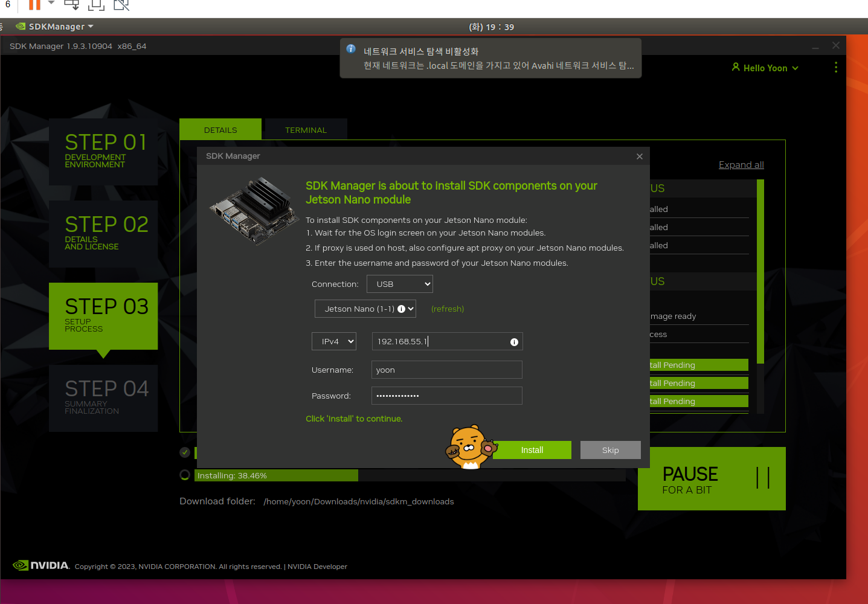The height and width of the screenshot is (604, 868).
Task: Click the pause icon in VM toolbar
Action: tap(34, 4)
